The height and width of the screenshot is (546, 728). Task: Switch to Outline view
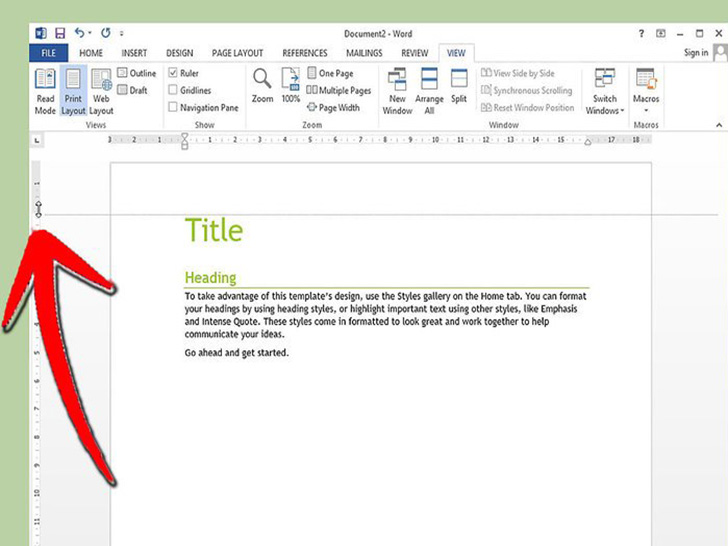tap(137, 73)
